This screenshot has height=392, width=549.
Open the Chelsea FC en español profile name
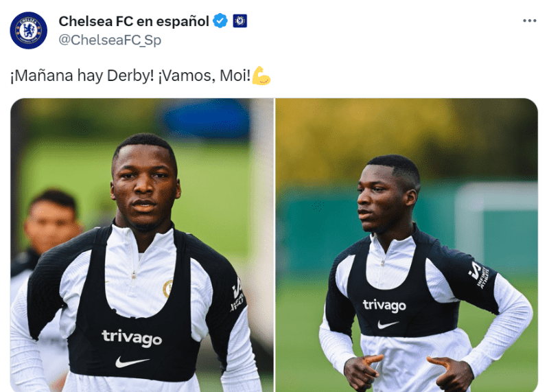tap(134, 21)
